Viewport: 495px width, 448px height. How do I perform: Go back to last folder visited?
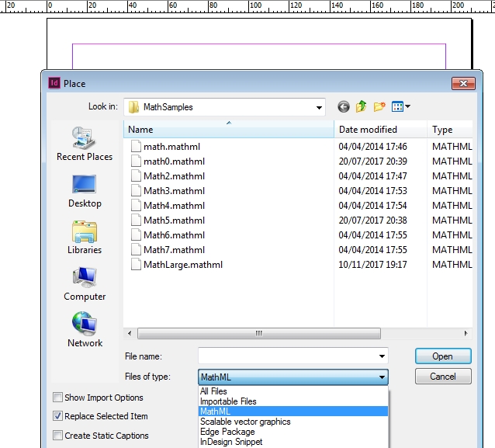344,107
